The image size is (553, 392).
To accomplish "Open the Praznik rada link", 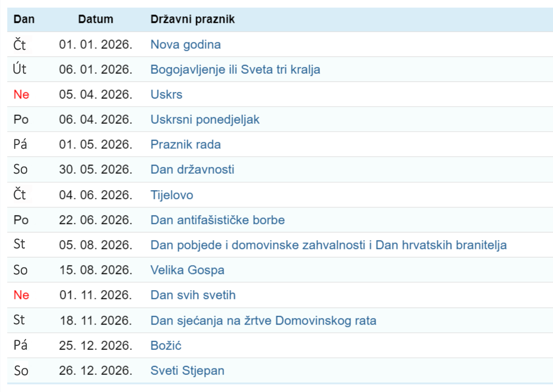I will (x=185, y=144).
